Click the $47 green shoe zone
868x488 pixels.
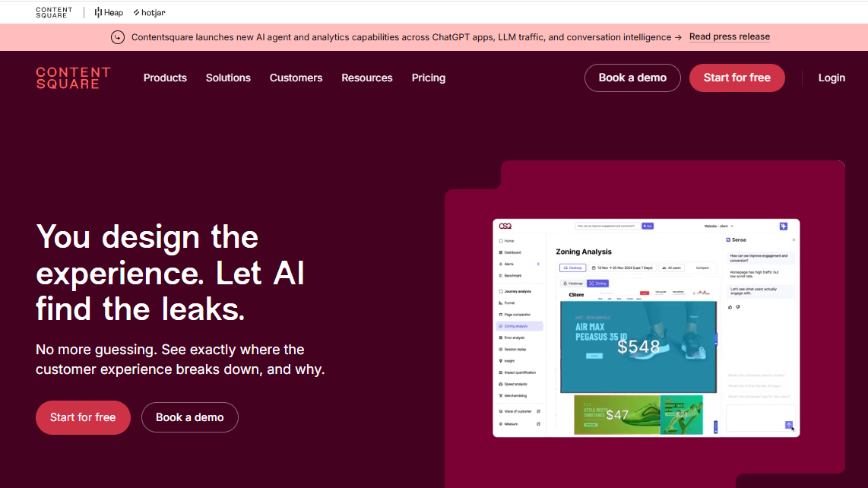616,414
